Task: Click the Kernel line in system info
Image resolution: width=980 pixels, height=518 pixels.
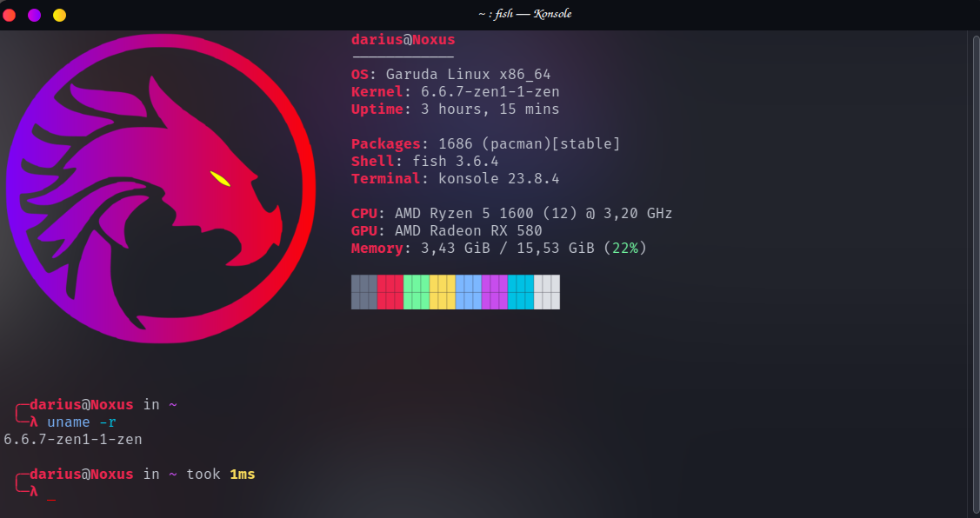Action: 455,92
